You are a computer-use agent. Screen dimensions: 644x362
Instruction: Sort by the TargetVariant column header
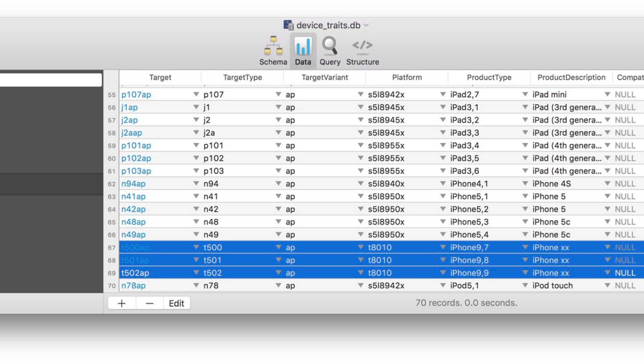click(x=325, y=77)
